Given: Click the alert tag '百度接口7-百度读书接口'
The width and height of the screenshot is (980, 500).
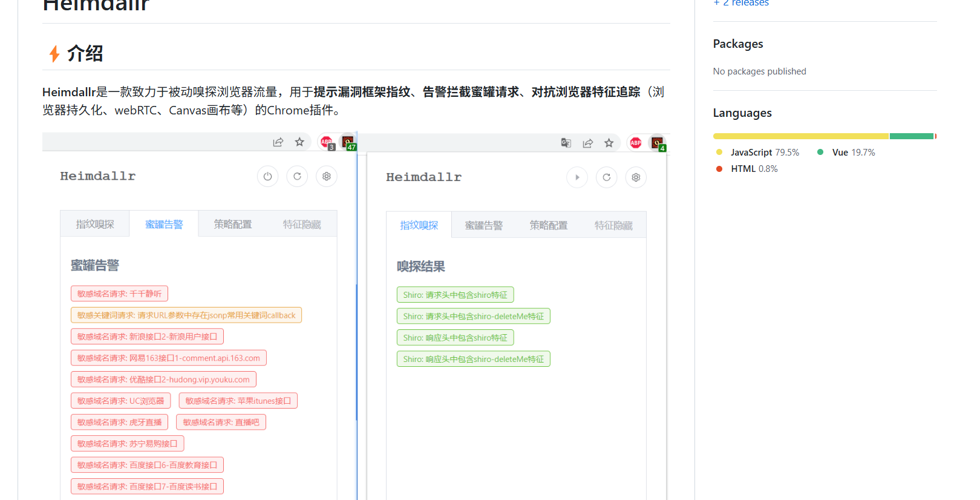Looking at the screenshot, I should tap(147, 487).
